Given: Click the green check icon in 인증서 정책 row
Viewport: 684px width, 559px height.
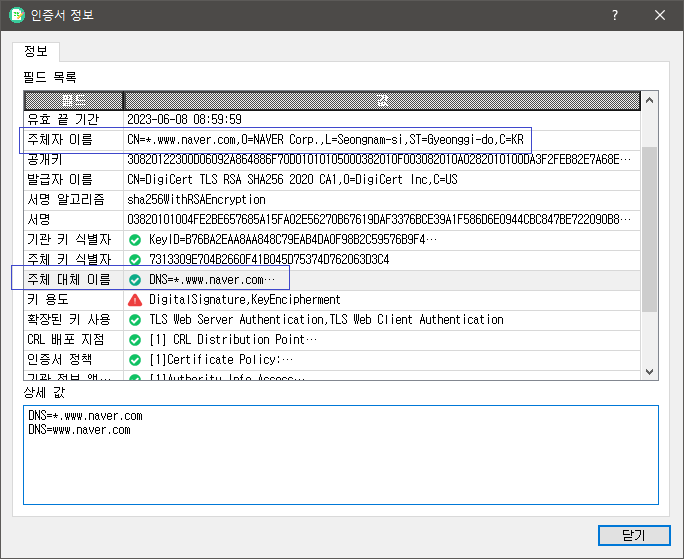Looking at the screenshot, I should pyautogui.click(x=135, y=360).
